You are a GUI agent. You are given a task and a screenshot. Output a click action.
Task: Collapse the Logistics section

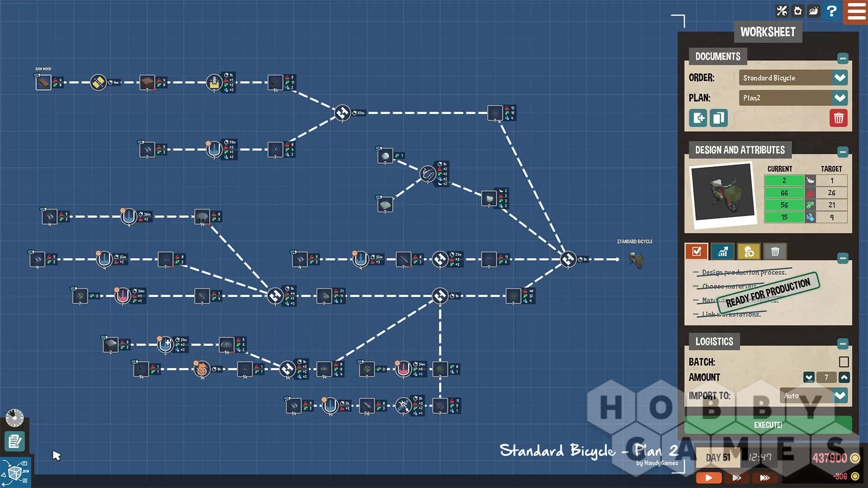click(843, 343)
